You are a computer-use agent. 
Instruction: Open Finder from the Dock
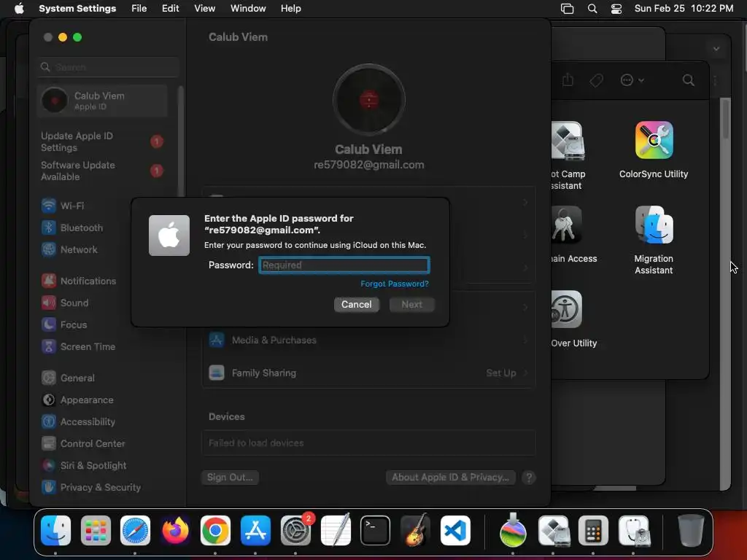coord(55,530)
